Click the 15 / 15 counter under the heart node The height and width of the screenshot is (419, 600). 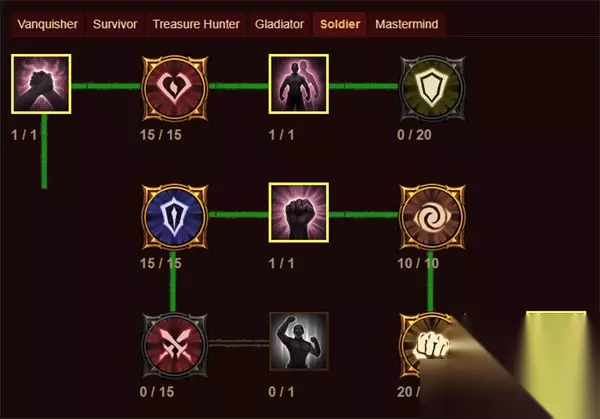161,135
